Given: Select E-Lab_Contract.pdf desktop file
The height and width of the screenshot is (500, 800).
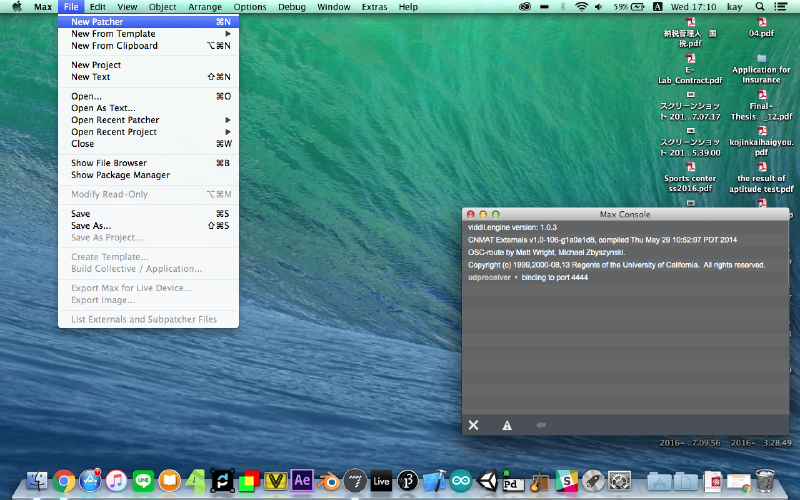Looking at the screenshot, I should (x=690, y=68).
